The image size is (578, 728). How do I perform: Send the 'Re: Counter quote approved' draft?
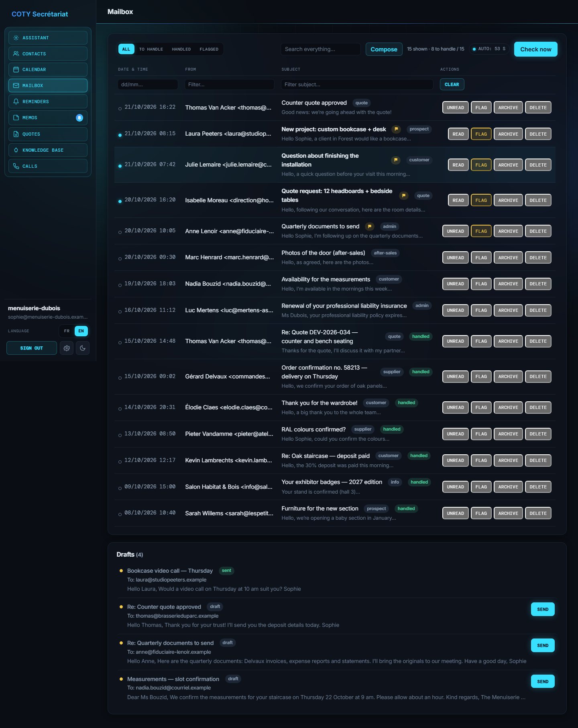pos(543,609)
